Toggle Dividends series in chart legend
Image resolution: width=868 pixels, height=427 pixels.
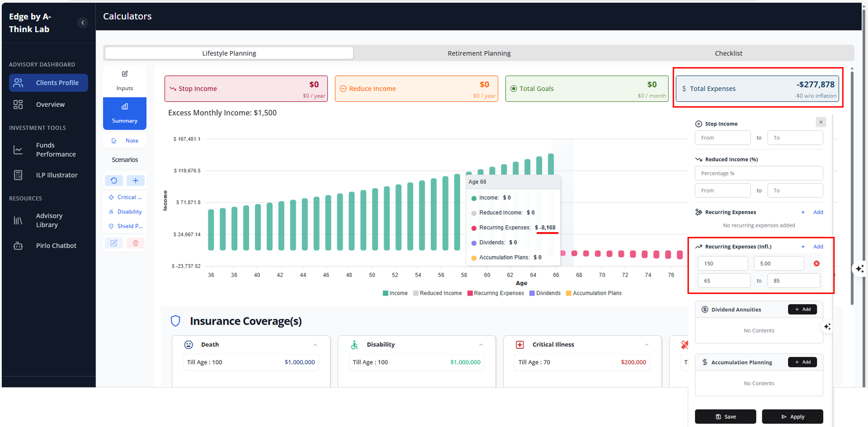(x=545, y=293)
